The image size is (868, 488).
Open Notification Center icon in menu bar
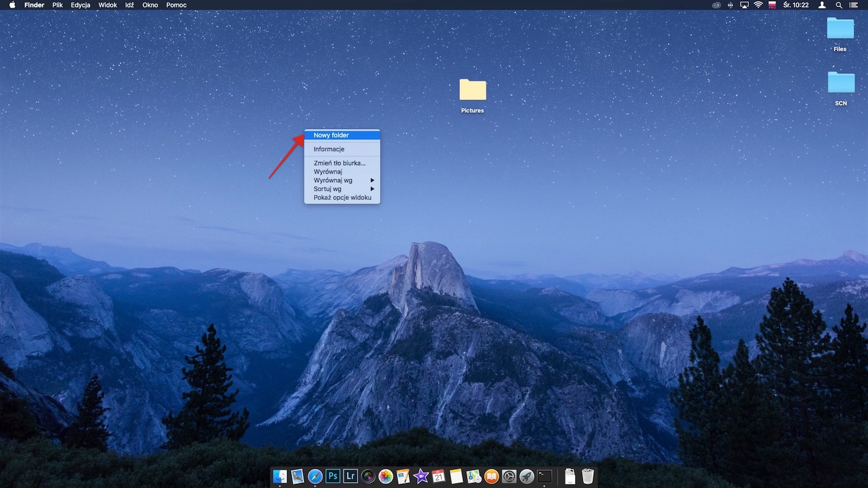(854, 5)
